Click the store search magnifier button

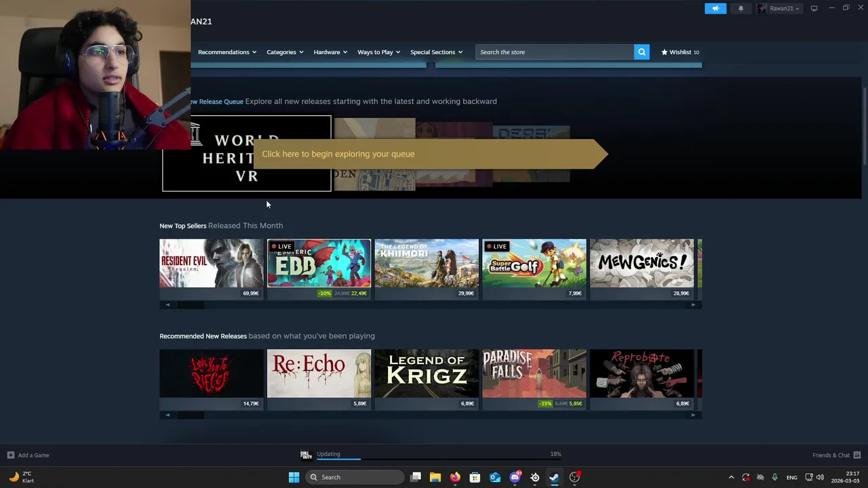click(642, 52)
